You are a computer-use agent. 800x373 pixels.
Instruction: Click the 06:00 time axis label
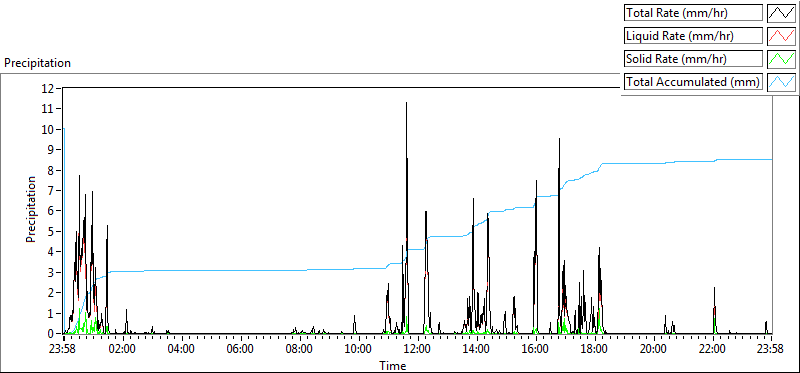coord(241,350)
